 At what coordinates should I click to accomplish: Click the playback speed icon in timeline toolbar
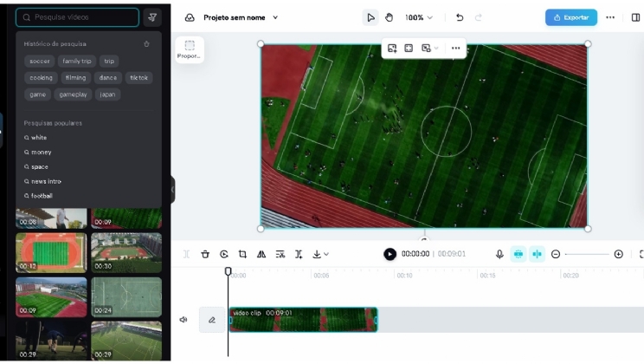click(x=224, y=254)
